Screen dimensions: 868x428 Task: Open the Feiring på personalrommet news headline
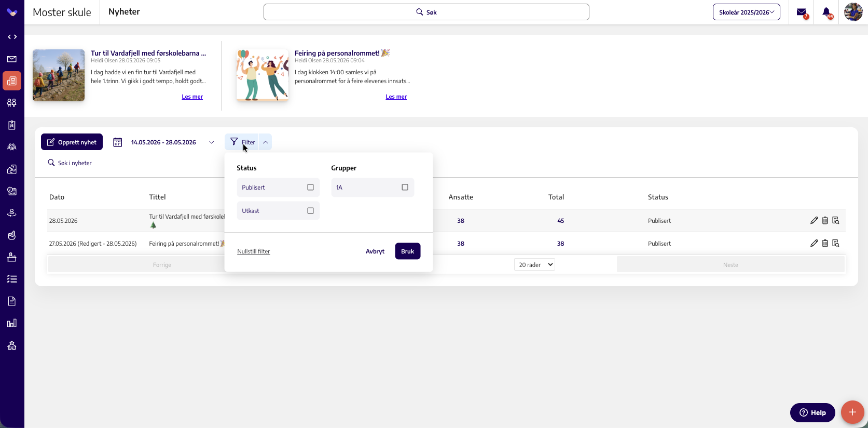[x=342, y=53]
